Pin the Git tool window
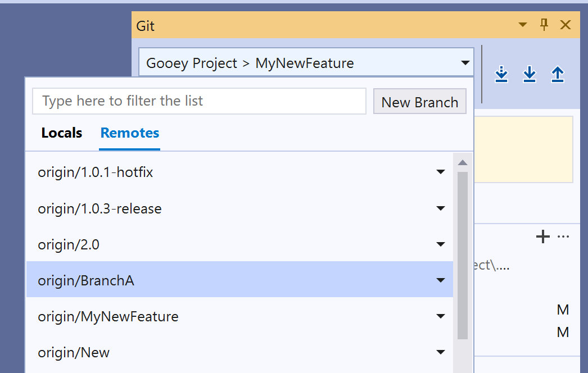Image resolution: width=588 pixels, height=373 pixels. pos(544,25)
